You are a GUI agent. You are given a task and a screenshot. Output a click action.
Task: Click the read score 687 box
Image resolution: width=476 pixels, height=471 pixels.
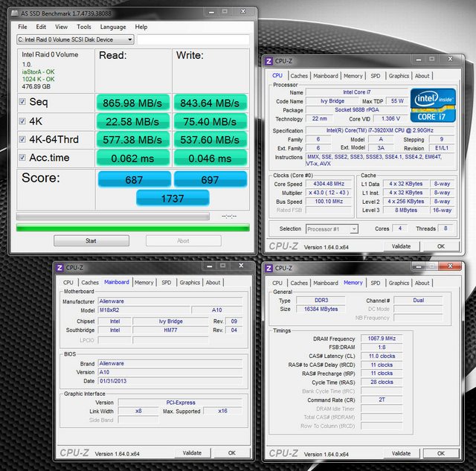point(134,179)
